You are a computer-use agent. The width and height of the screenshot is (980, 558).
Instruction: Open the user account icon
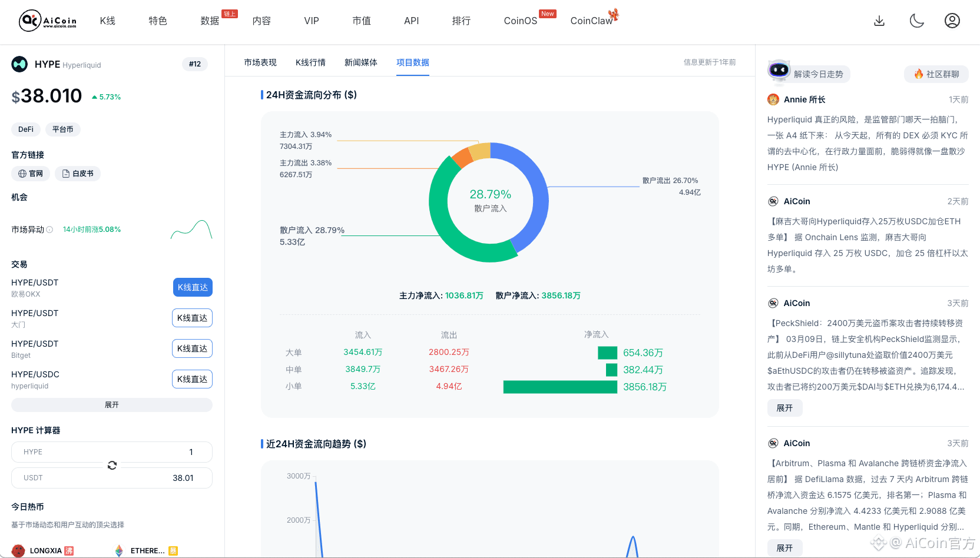point(952,21)
